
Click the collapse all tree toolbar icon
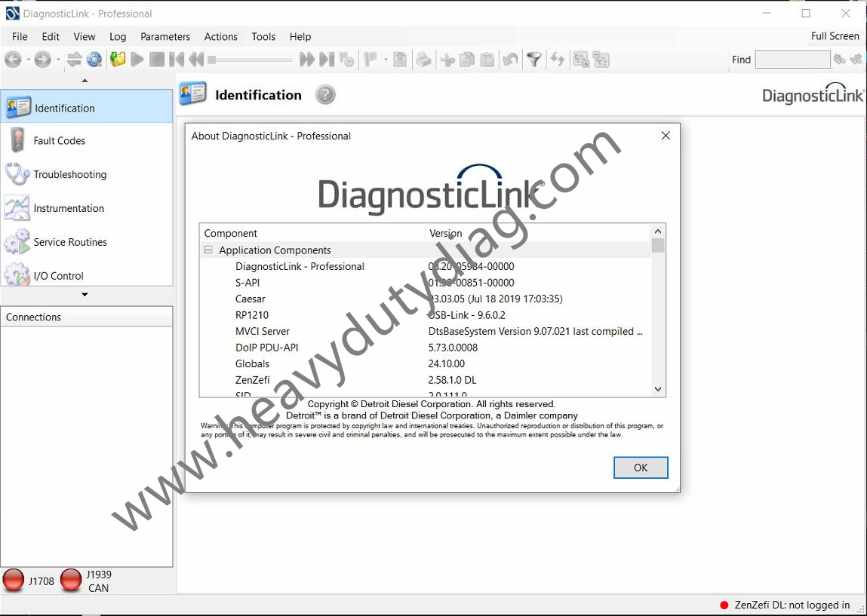tap(601, 60)
